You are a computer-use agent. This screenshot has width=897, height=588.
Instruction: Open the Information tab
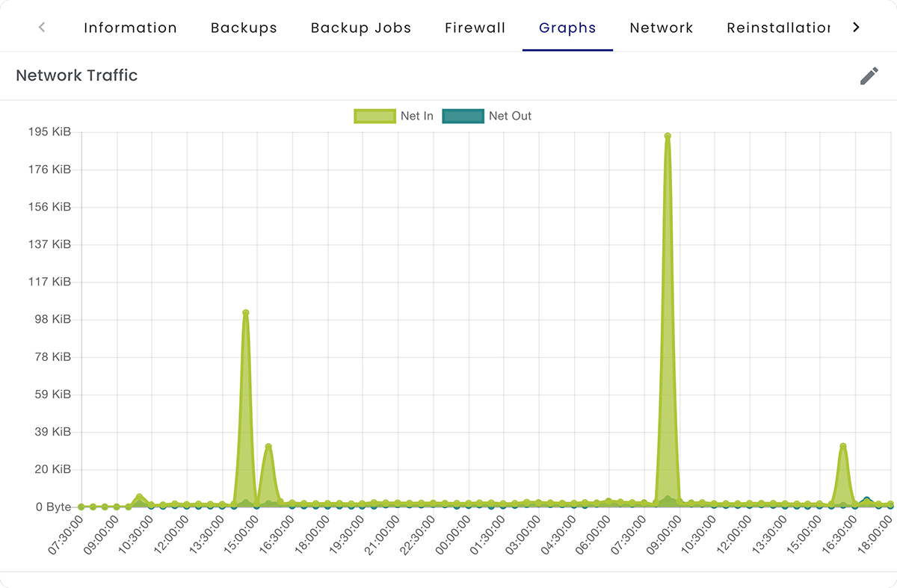pos(130,28)
